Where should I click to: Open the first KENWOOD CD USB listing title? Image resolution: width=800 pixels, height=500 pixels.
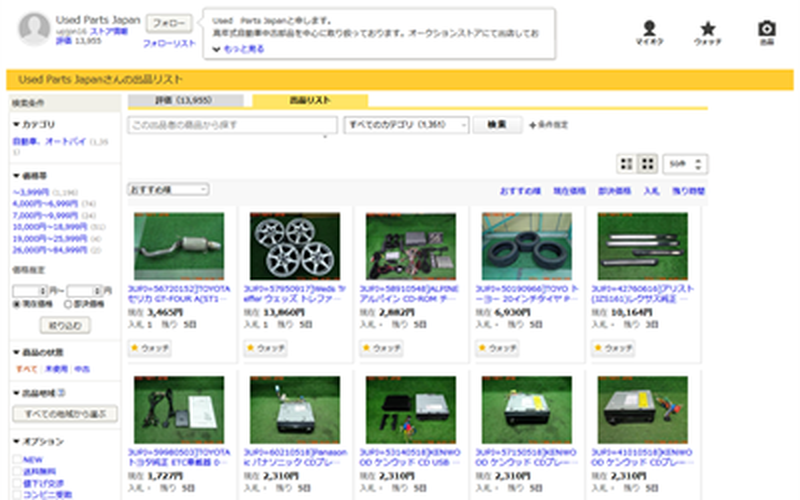[x=410, y=457]
